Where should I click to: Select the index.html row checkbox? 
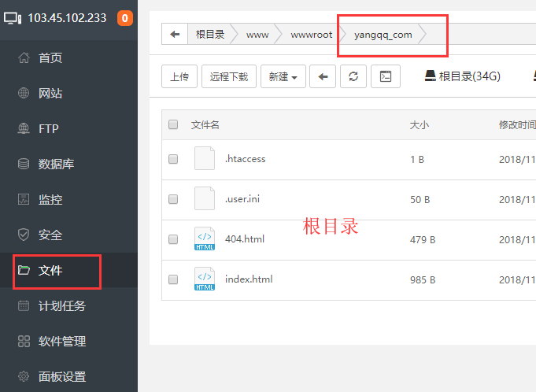point(173,279)
